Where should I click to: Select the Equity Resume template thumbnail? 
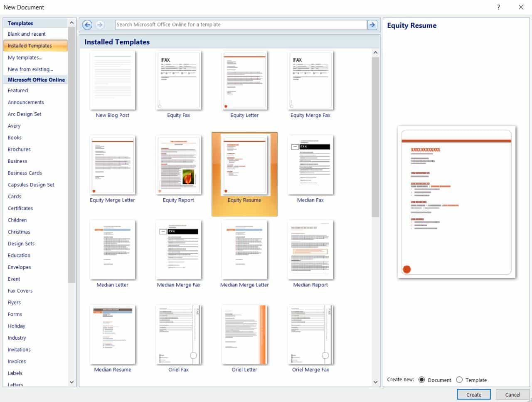(x=244, y=166)
